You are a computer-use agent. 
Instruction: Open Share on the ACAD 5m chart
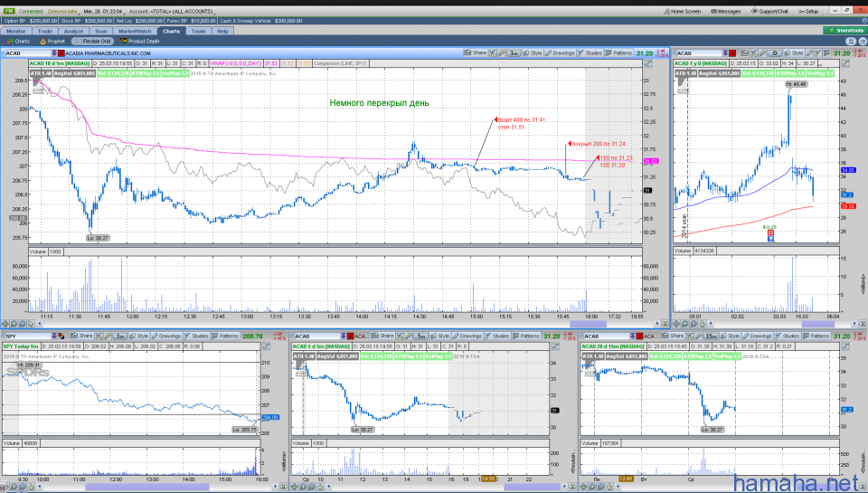[x=383, y=336]
